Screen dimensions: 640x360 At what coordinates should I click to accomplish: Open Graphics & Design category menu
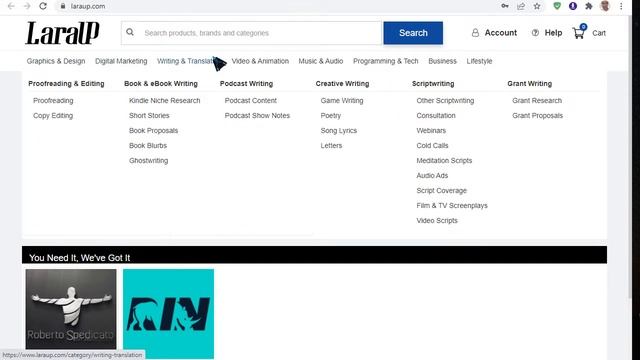point(56,61)
